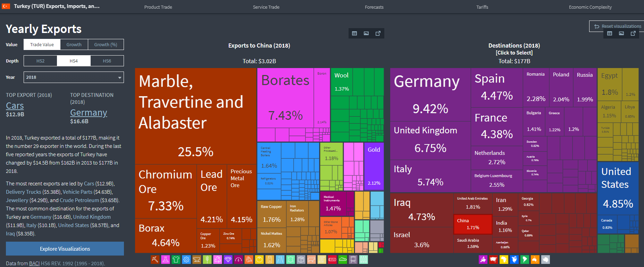Save Destinations chart as image
This screenshot has height=267, width=644.
click(x=621, y=33)
